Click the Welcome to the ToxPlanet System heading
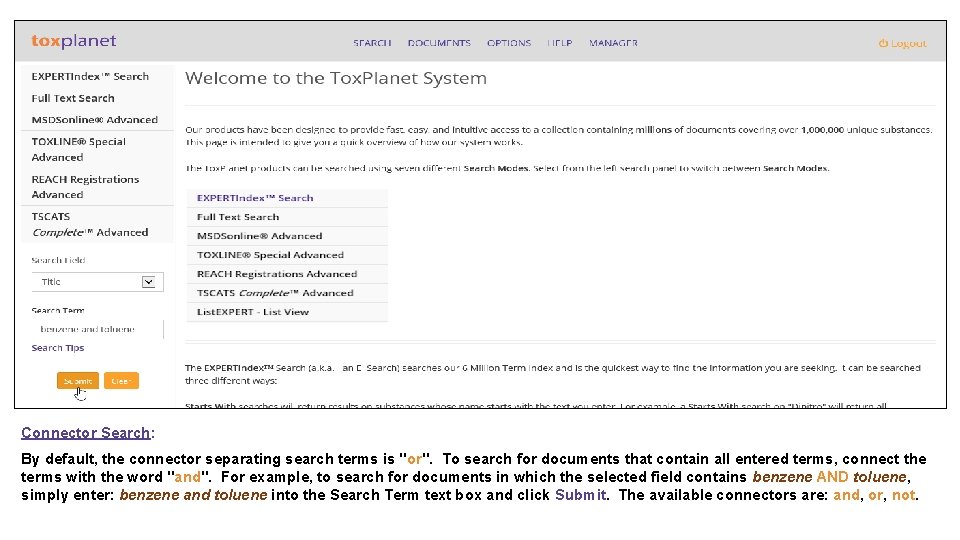The height and width of the screenshot is (540, 960). (x=336, y=78)
